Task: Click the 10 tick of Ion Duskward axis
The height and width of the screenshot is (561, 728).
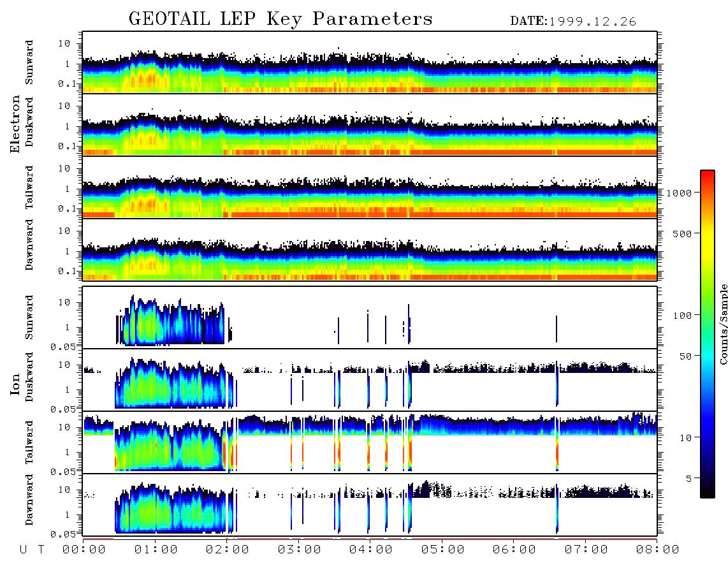Action: (64, 365)
